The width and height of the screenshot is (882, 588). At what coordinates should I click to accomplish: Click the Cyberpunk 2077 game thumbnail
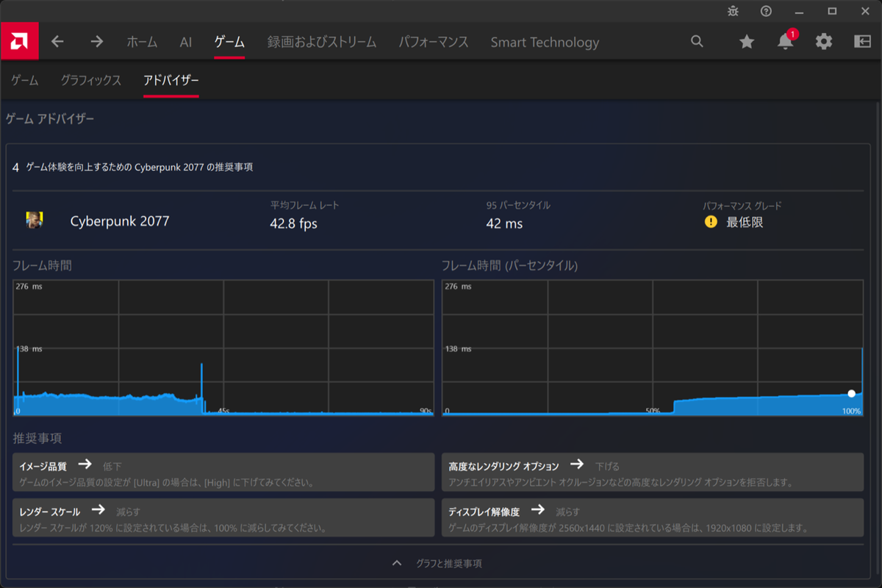[x=34, y=220]
